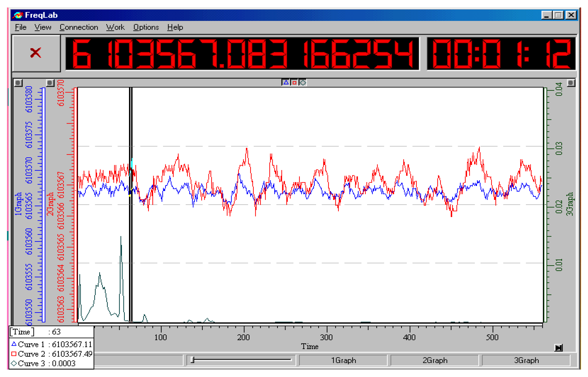
Task: Toggle the red square Curve 2 marker
Action: (x=294, y=83)
